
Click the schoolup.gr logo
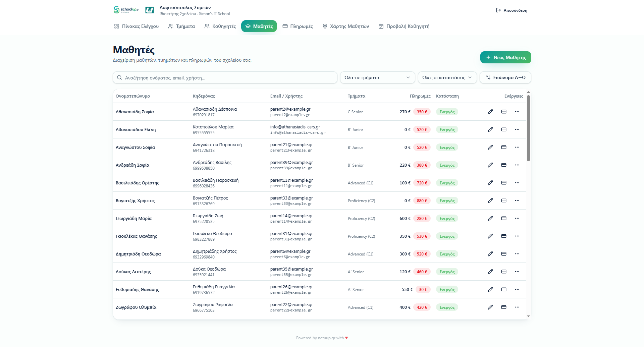click(126, 10)
